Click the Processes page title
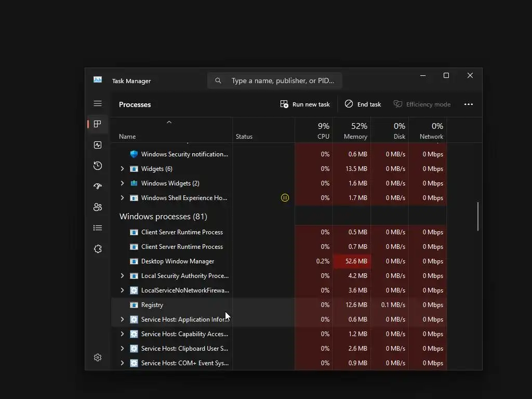The width and height of the screenshot is (532, 399). click(135, 104)
